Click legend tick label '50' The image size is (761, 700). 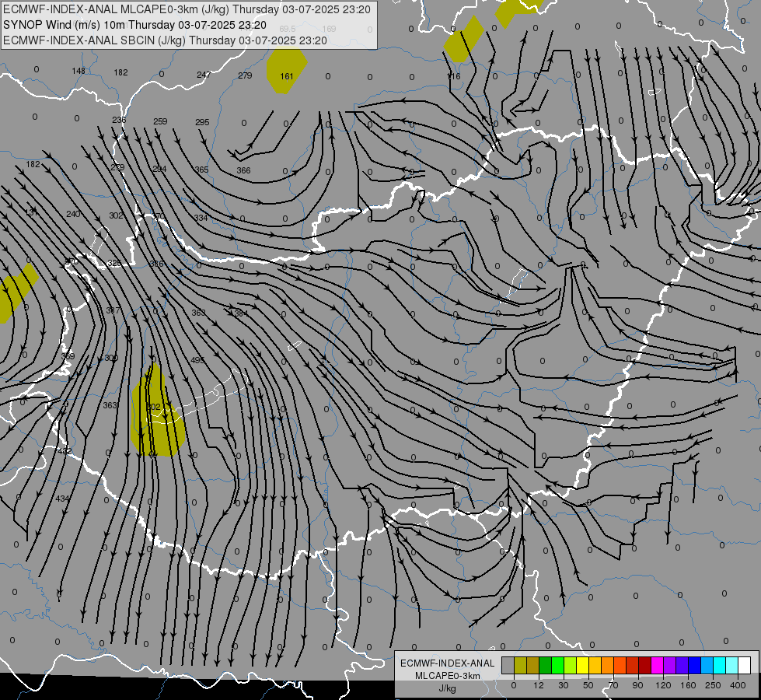pos(588,685)
